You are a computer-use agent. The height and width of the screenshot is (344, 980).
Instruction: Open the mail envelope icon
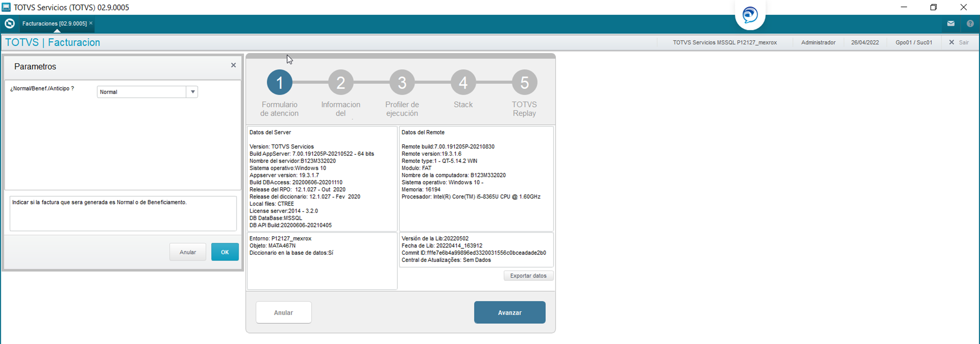951,24
